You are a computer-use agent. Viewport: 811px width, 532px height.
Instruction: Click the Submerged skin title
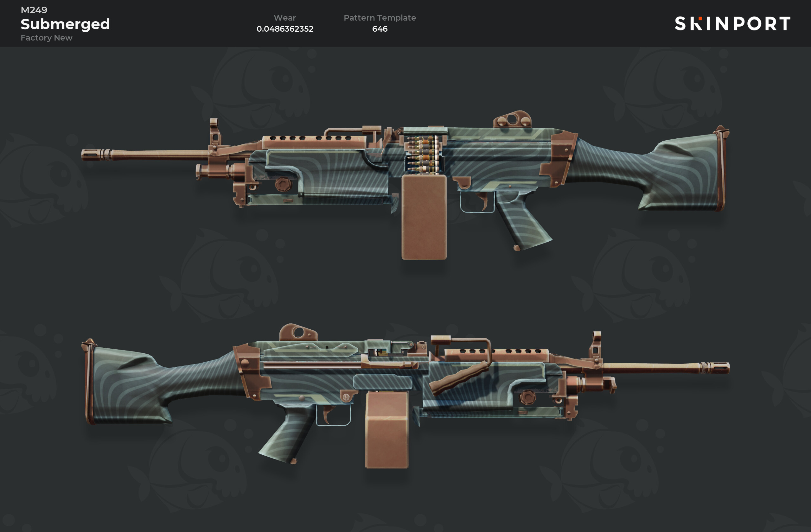65,24
